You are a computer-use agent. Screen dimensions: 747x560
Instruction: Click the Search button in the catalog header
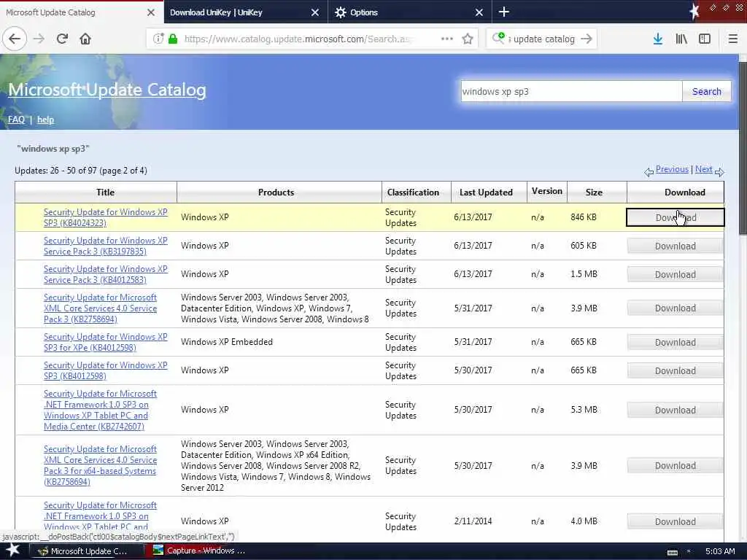[706, 91]
